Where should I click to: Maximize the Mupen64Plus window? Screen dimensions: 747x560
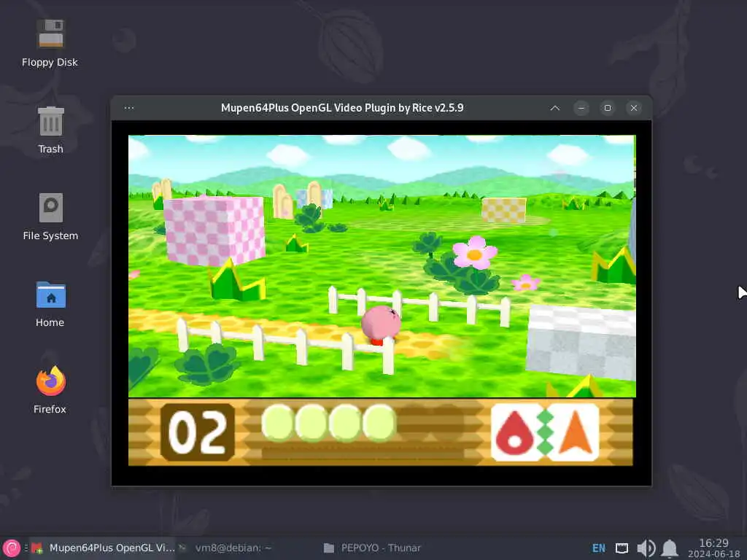(x=608, y=108)
